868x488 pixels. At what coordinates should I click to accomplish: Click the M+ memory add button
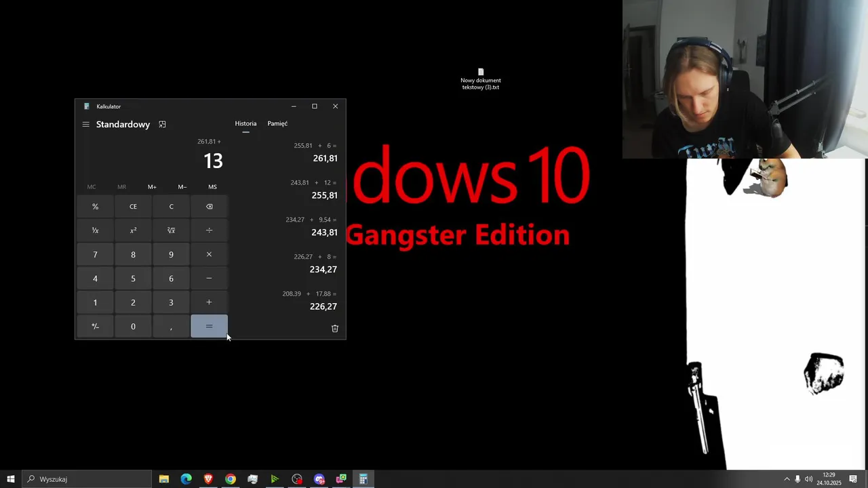tap(152, 187)
